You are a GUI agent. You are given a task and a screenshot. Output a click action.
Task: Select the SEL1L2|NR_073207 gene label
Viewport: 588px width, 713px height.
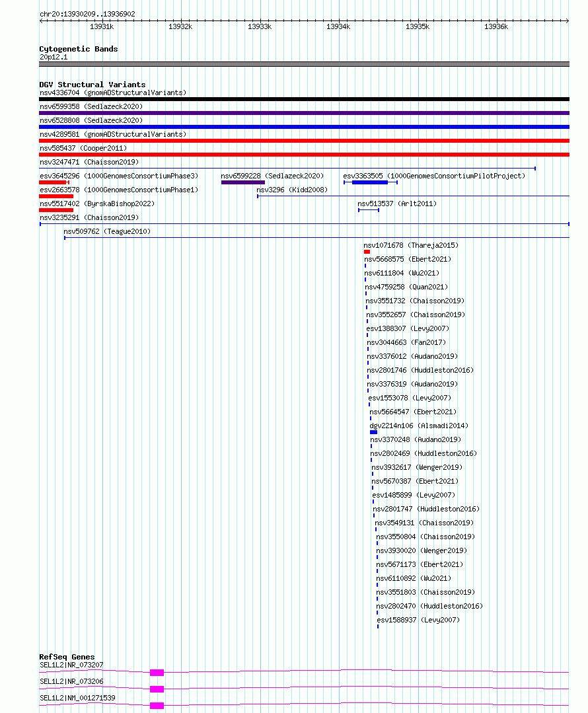(71, 665)
